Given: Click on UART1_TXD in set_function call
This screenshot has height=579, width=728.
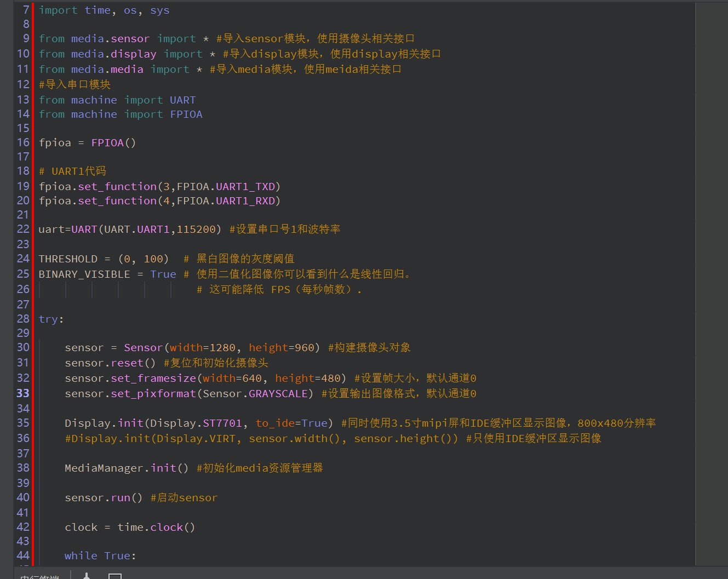Looking at the screenshot, I should click(x=245, y=187).
